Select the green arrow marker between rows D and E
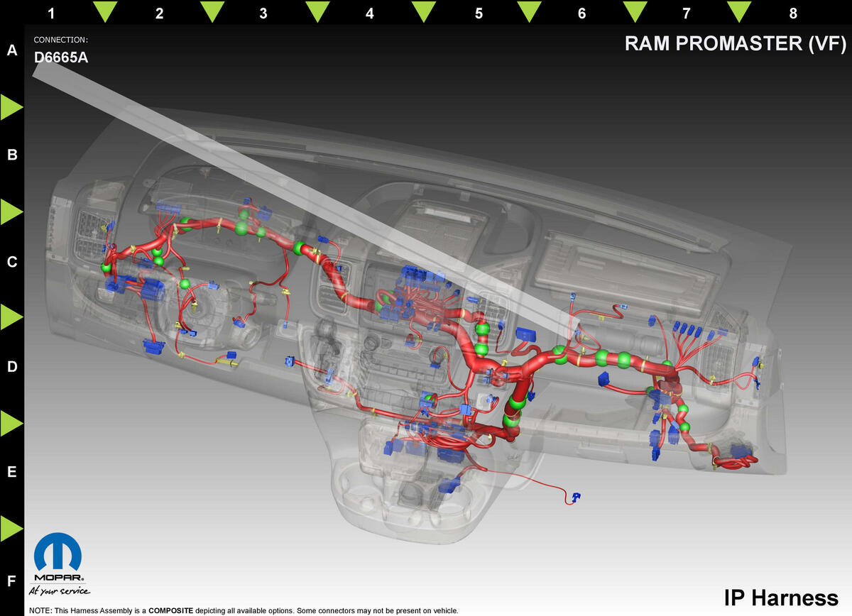This screenshot has width=852, height=616. pos(11,423)
